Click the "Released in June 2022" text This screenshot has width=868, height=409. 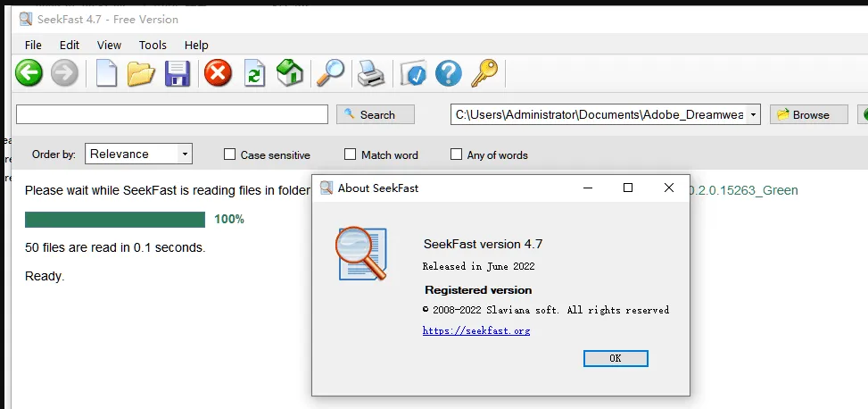(478, 267)
